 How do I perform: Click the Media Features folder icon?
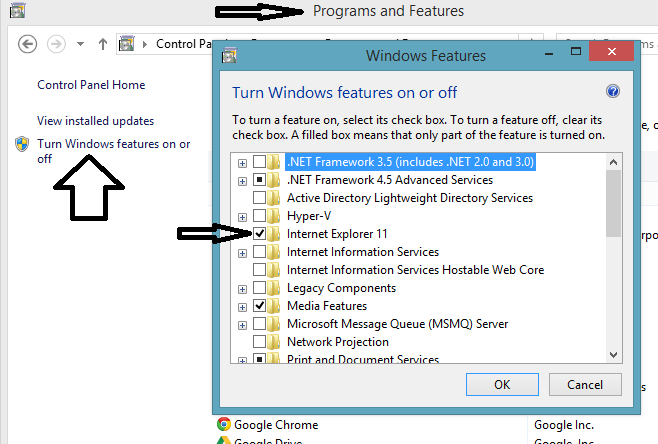(x=274, y=306)
